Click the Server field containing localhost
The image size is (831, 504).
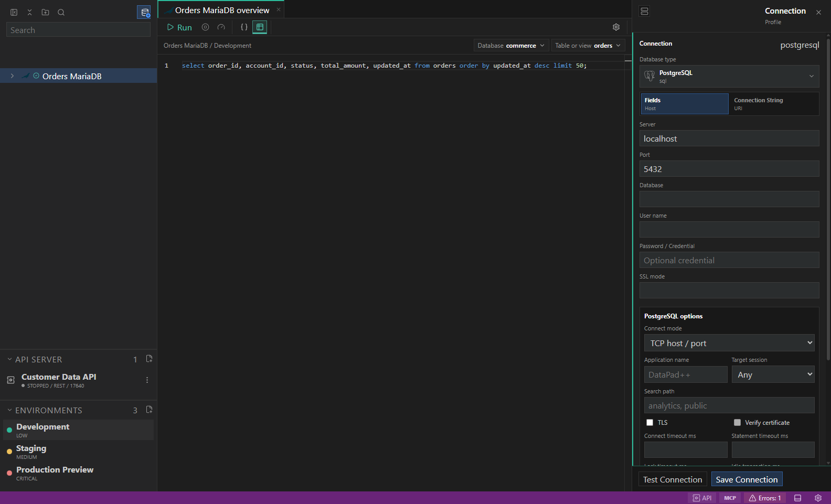729,138
